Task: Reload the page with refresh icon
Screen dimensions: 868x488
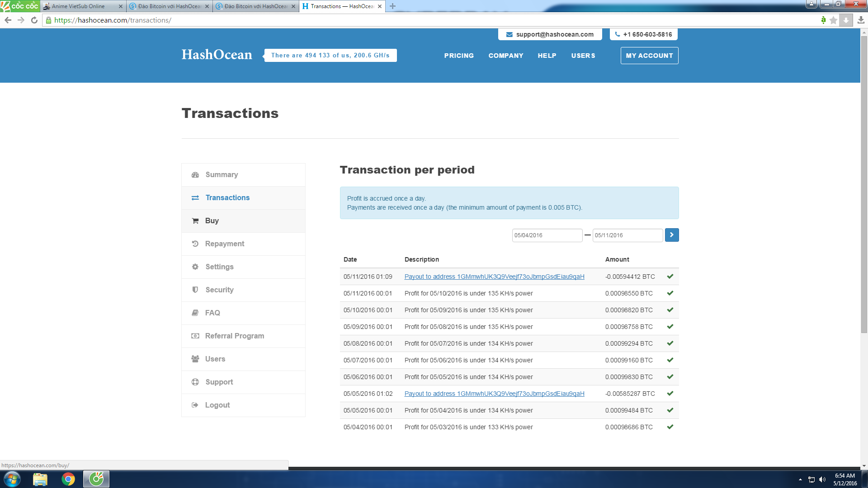Action: (x=34, y=20)
